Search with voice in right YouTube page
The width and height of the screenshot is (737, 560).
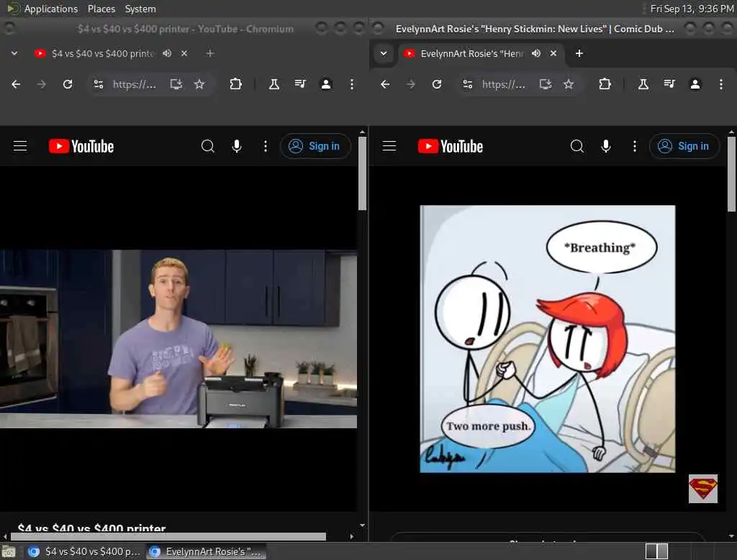click(606, 146)
